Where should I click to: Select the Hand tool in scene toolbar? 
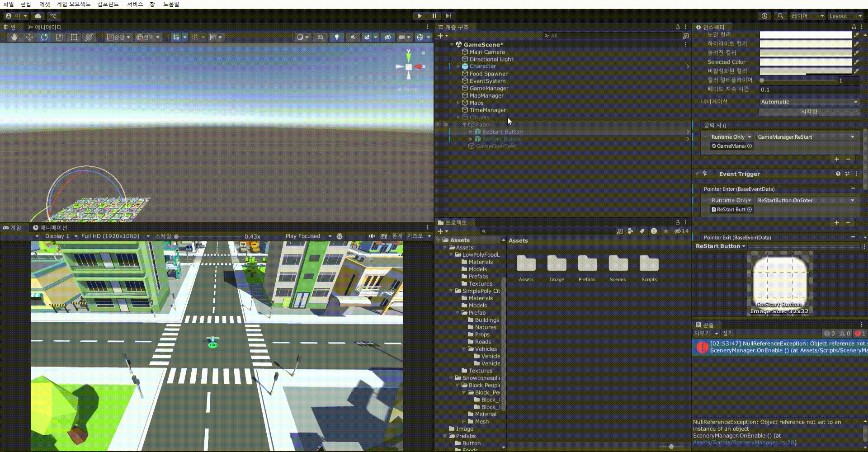click(x=14, y=37)
